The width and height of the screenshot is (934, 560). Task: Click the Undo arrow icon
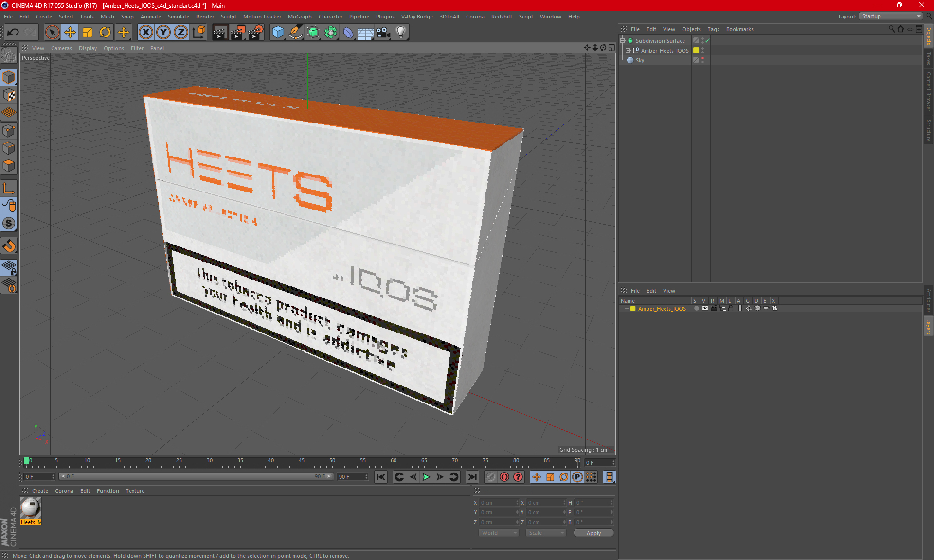pos(13,33)
